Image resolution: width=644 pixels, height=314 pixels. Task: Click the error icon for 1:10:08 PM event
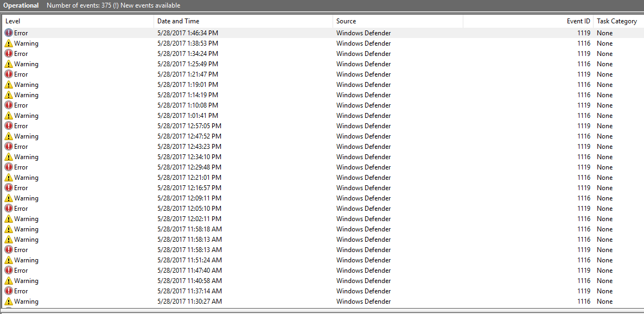click(x=9, y=105)
